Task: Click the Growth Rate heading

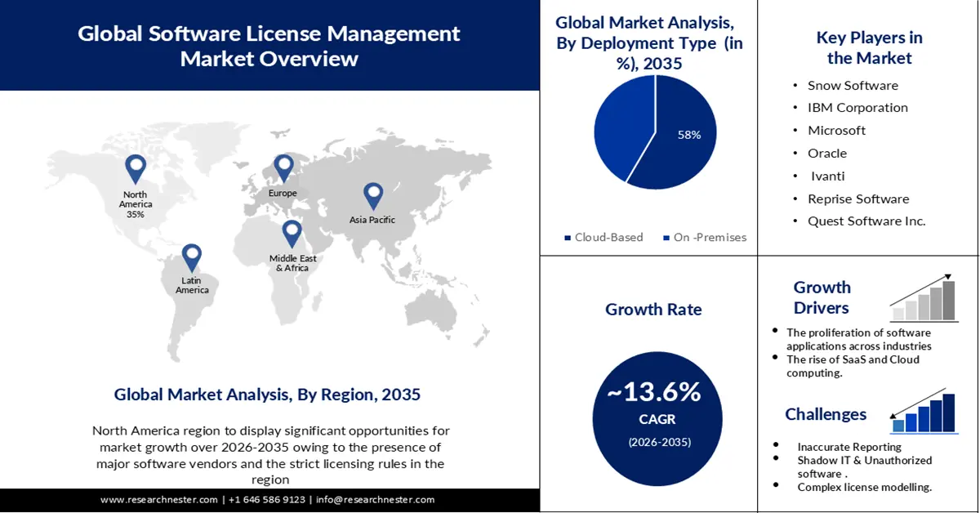Action: (x=653, y=310)
